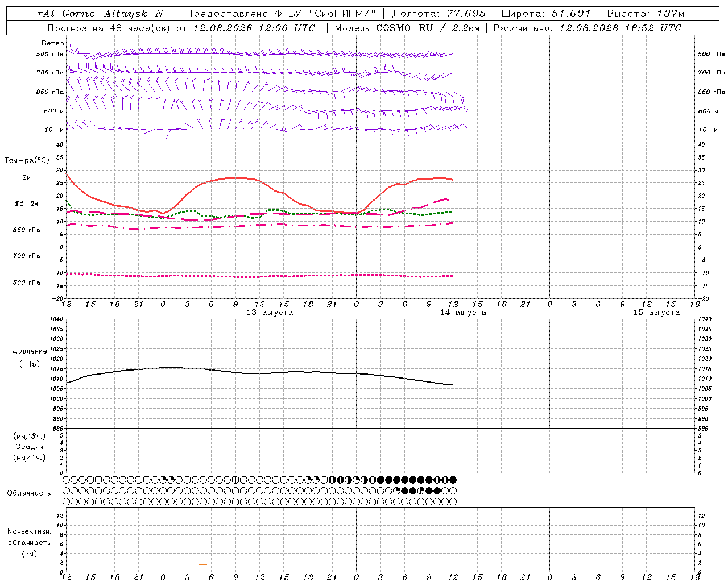
Task: Select the Осадки precipitation label
Action: pyautogui.click(x=30, y=447)
